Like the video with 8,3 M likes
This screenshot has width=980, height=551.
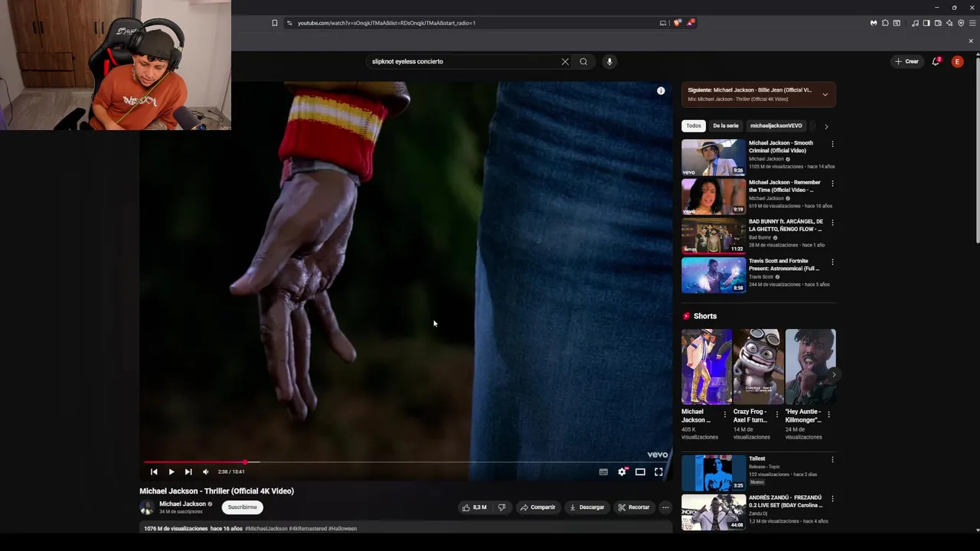point(474,507)
